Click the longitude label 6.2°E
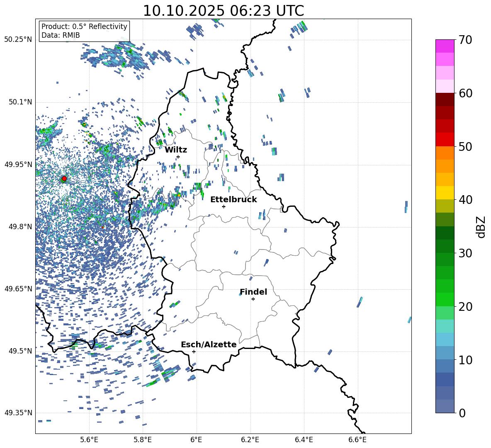Screen dimensions: 491x448 coord(250,440)
